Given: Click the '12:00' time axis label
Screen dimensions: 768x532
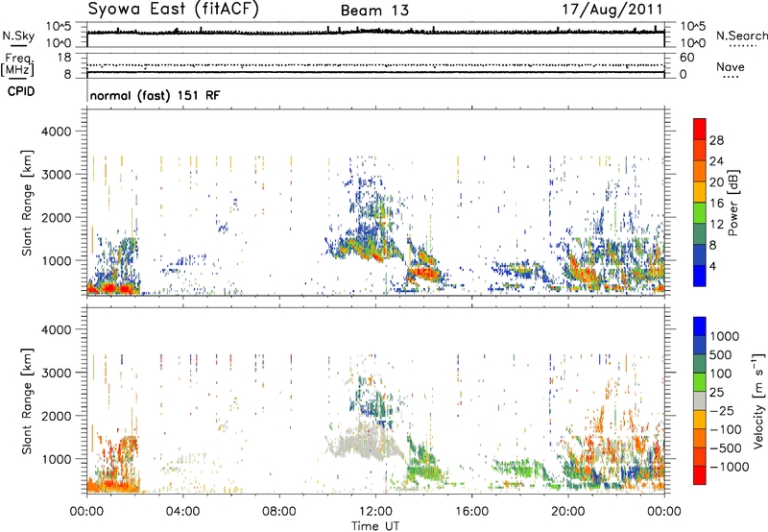Looking at the screenshot, I should [x=375, y=512].
